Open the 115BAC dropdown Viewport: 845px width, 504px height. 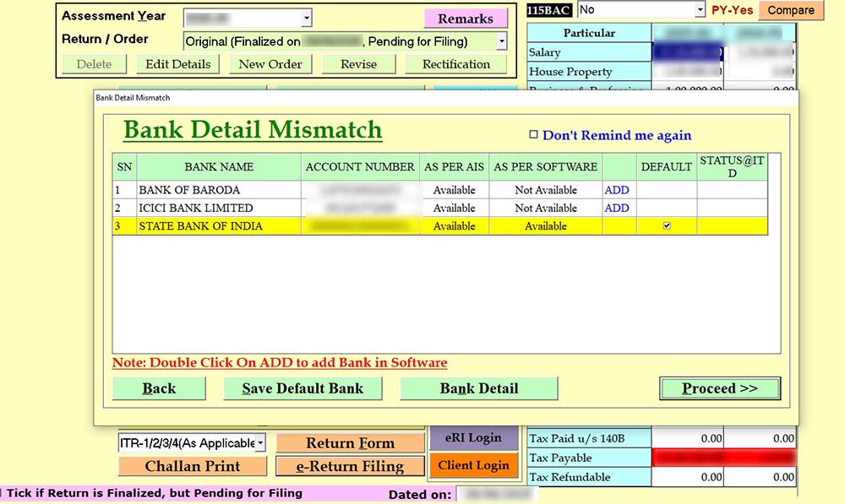tap(700, 10)
